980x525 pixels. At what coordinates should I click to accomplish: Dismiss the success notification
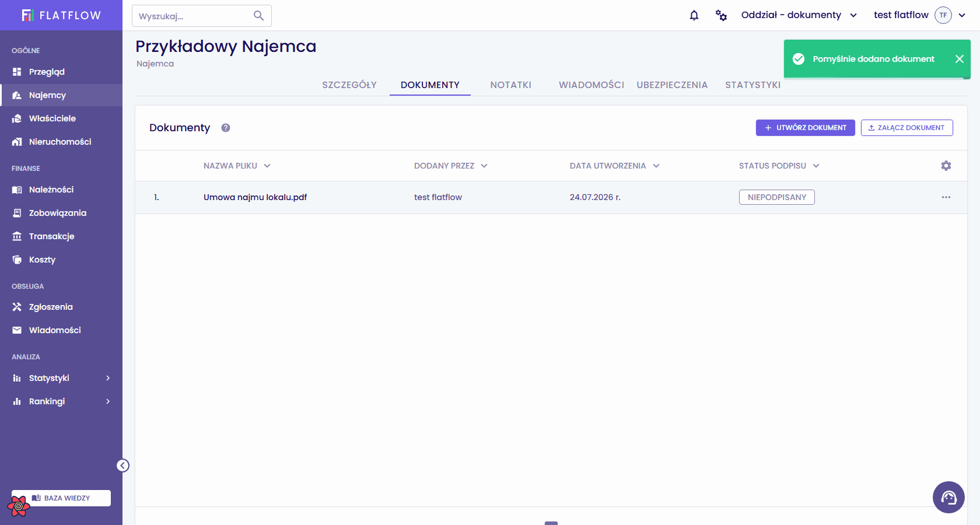point(960,59)
